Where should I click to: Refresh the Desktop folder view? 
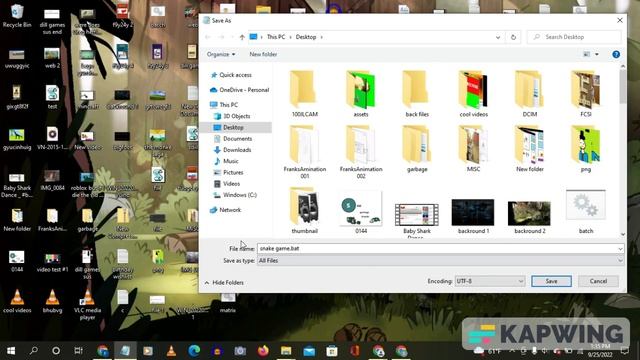click(513, 37)
